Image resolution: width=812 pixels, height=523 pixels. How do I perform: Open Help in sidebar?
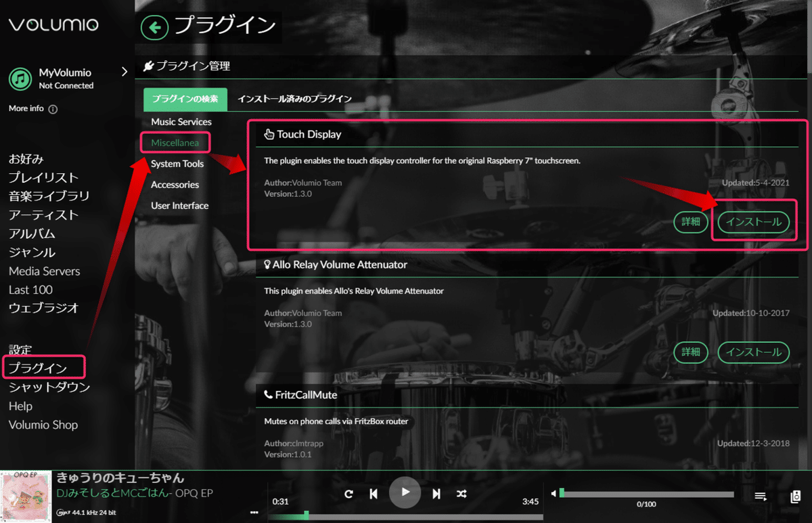(20, 406)
